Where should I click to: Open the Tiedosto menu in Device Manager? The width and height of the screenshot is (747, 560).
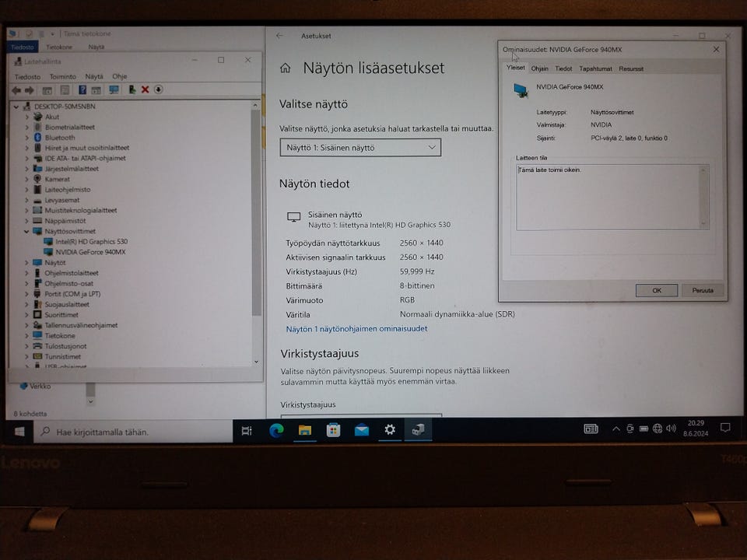click(28, 77)
